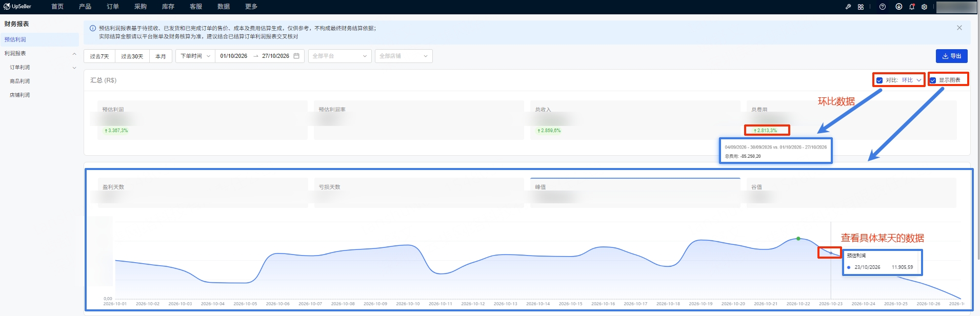The height and width of the screenshot is (316, 980).
Task: Open the settings gear icon
Action: point(924,7)
